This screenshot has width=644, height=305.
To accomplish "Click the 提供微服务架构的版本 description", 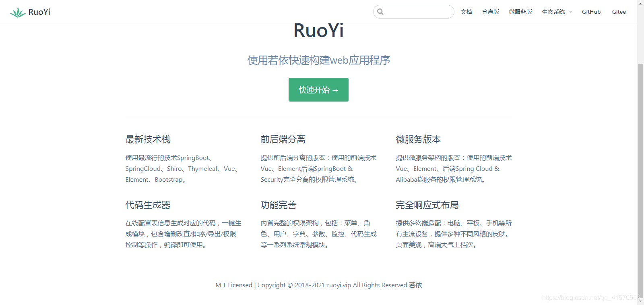I will [454, 169].
